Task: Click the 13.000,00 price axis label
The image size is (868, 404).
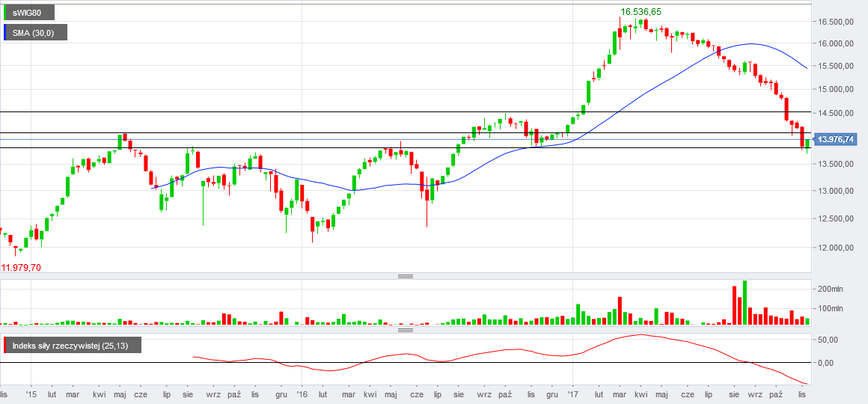Action: pyautogui.click(x=835, y=191)
